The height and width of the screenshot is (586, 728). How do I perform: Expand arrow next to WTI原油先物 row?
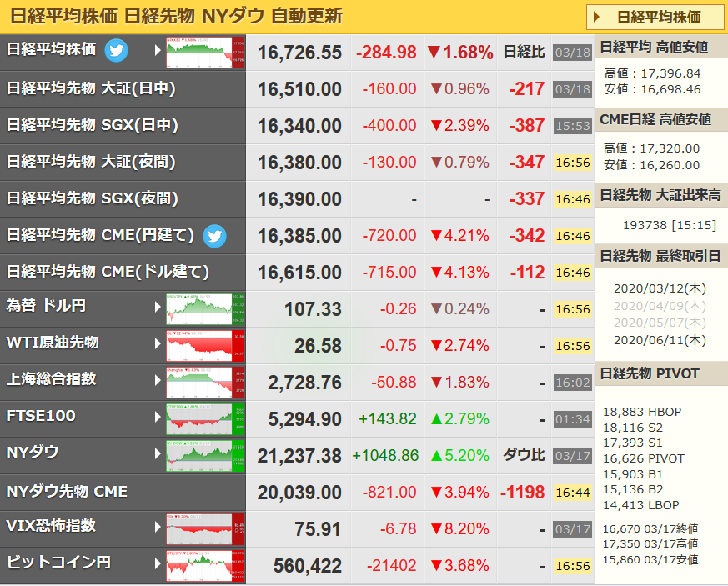[x=158, y=343]
